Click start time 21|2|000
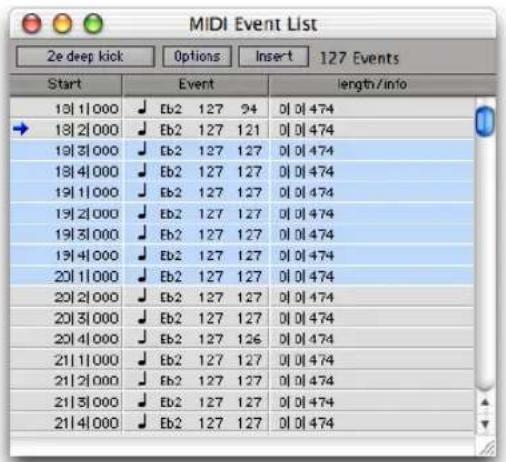Screen dimensions: 506x462 (87, 381)
